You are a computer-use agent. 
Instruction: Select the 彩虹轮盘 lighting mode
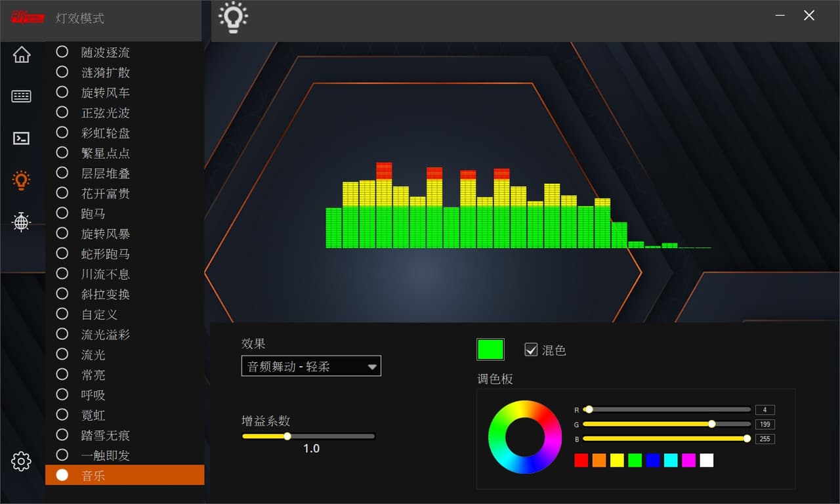[x=125, y=133]
